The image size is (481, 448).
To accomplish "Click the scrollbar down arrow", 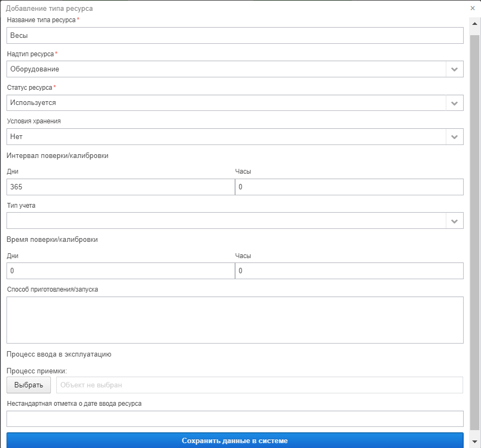I will [474, 442].
